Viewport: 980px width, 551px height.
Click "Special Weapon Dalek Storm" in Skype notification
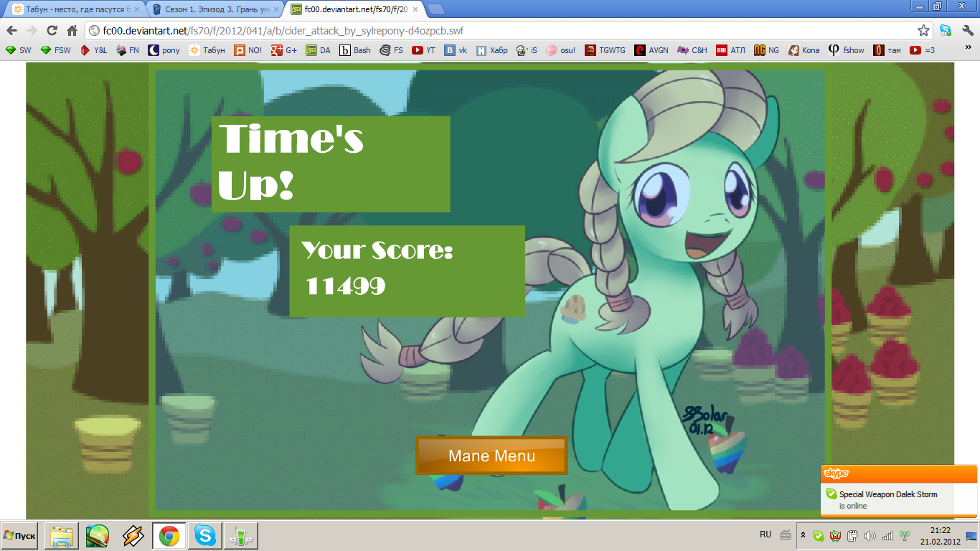[x=888, y=494]
